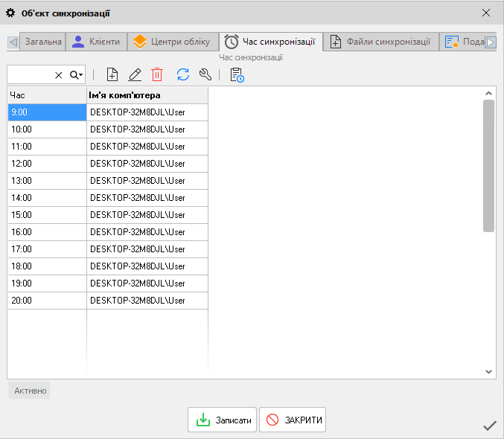Viewport: 504px width, 439px height.
Task: Open the wrench settings tool
Action: pos(206,74)
